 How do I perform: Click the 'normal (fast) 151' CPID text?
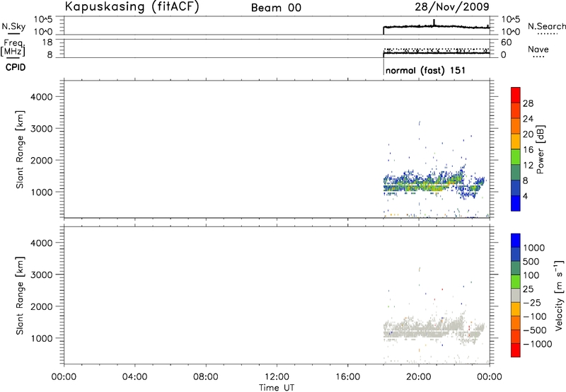pyautogui.click(x=425, y=70)
